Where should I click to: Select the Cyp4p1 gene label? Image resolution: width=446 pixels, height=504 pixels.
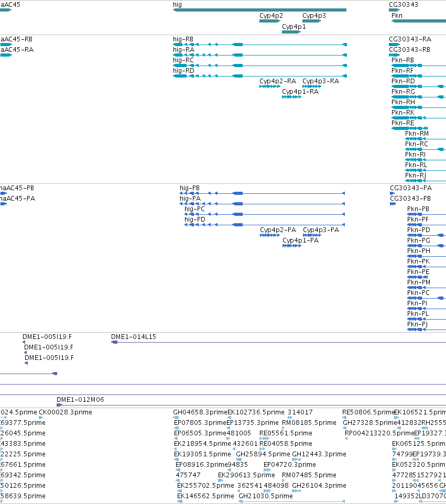coord(293,26)
